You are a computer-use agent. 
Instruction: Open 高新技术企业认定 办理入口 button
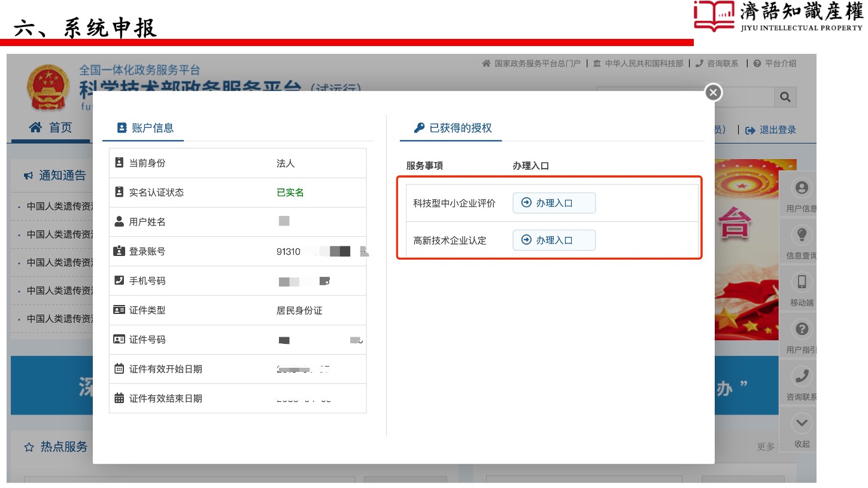(554, 240)
